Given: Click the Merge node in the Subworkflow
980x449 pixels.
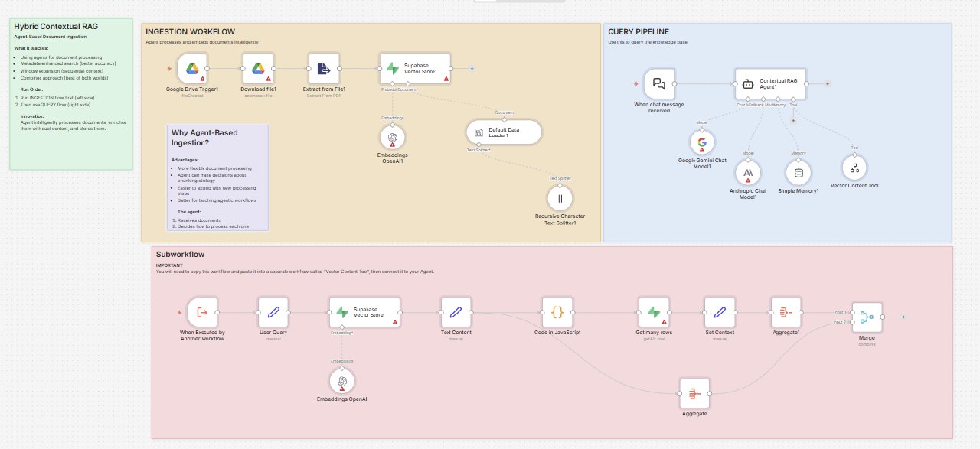Looking at the screenshot, I should click(867, 317).
